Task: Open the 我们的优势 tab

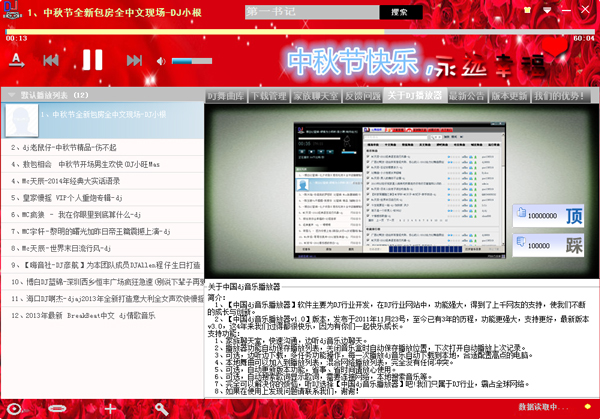Action: (x=560, y=96)
